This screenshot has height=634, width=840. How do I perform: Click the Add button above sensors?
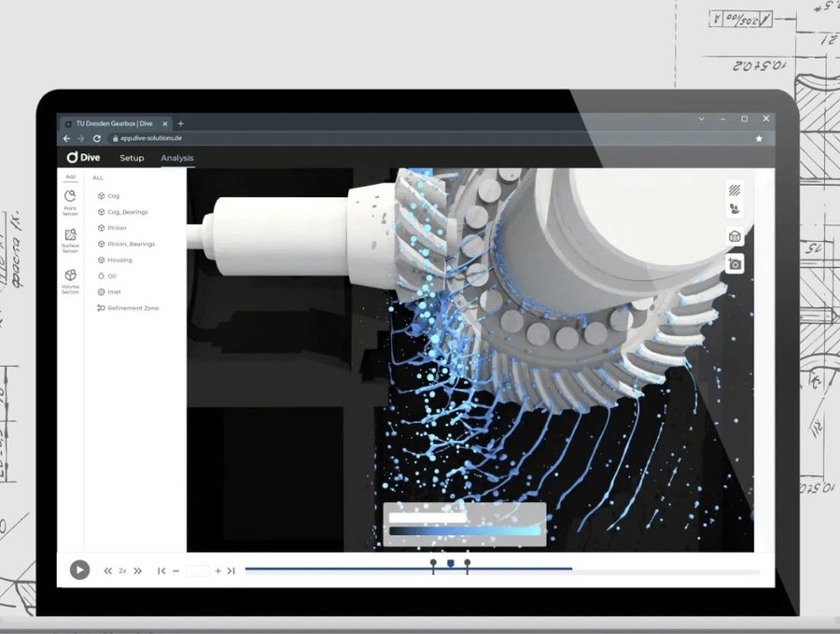pyautogui.click(x=69, y=176)
